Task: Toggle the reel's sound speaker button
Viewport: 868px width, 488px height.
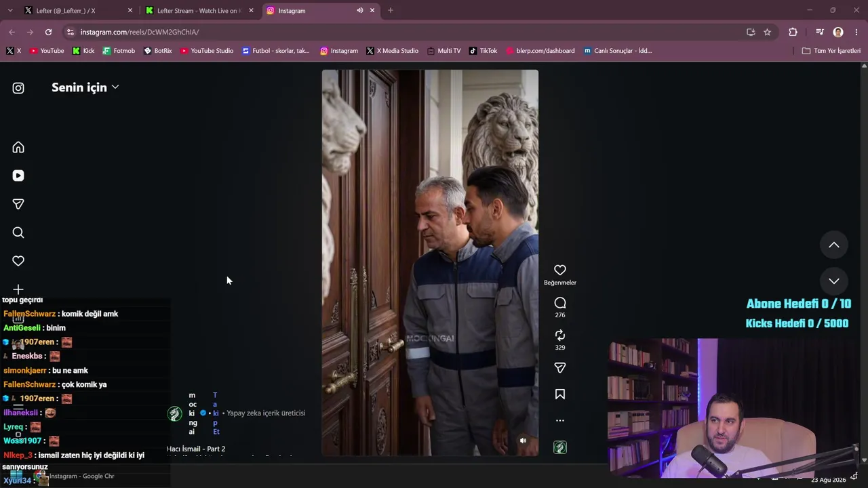Action: 523,441
